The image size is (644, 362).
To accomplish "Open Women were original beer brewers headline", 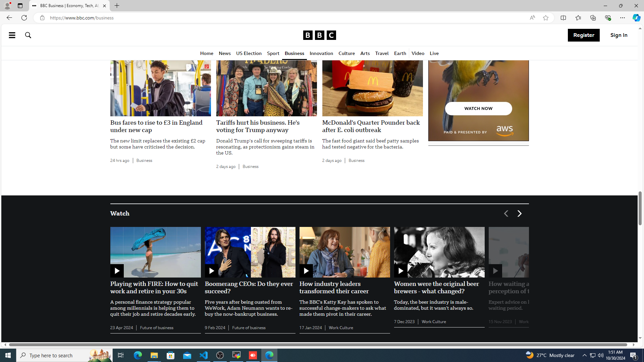I will (x=436, y=288).
